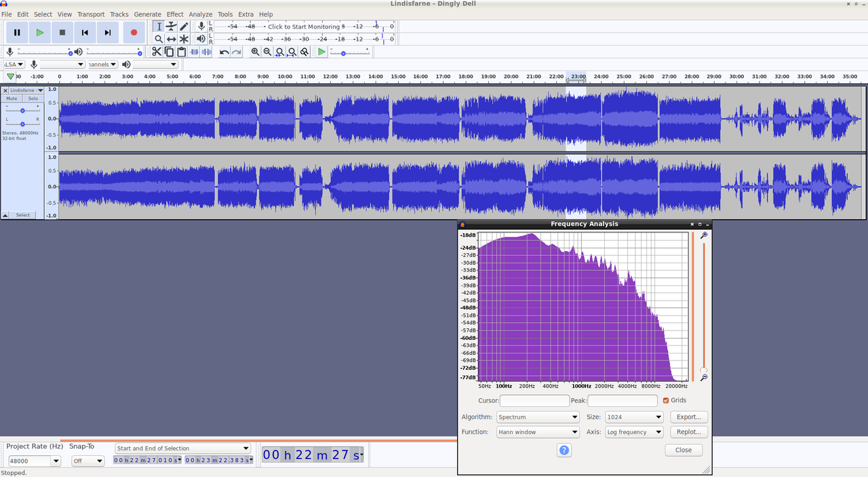Screen dimensions: 868x477
Task: Open the Transport menu
Action: click(91, 14)
